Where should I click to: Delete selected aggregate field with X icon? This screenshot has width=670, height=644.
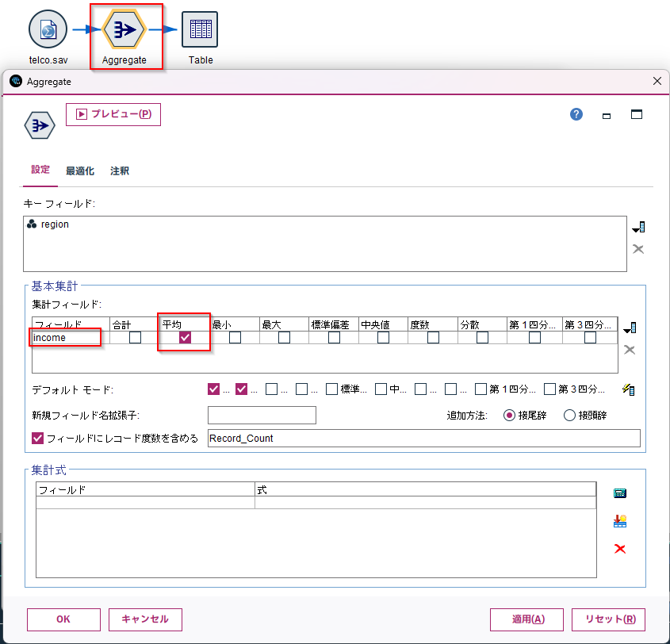(x=630, y=350)
